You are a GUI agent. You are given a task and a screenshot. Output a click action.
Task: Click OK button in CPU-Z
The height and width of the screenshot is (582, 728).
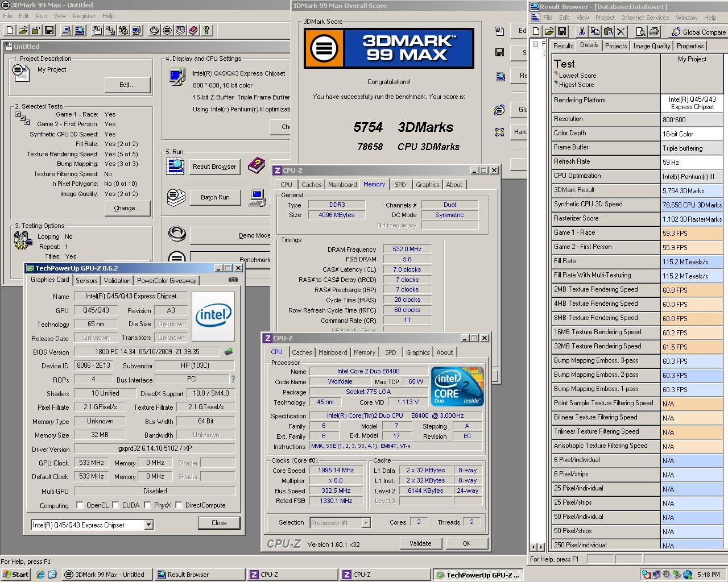click(466, 543)
